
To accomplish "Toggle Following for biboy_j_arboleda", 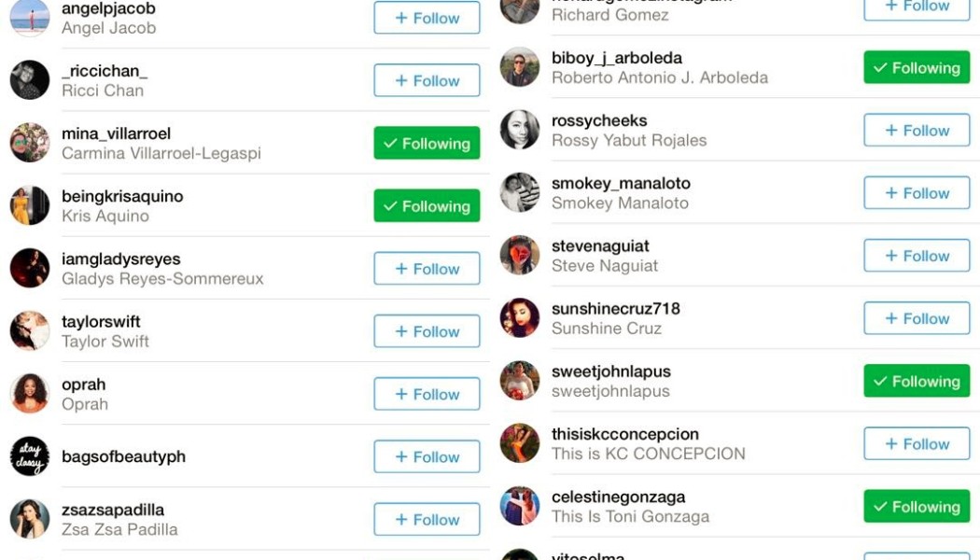I will (917, 67).
